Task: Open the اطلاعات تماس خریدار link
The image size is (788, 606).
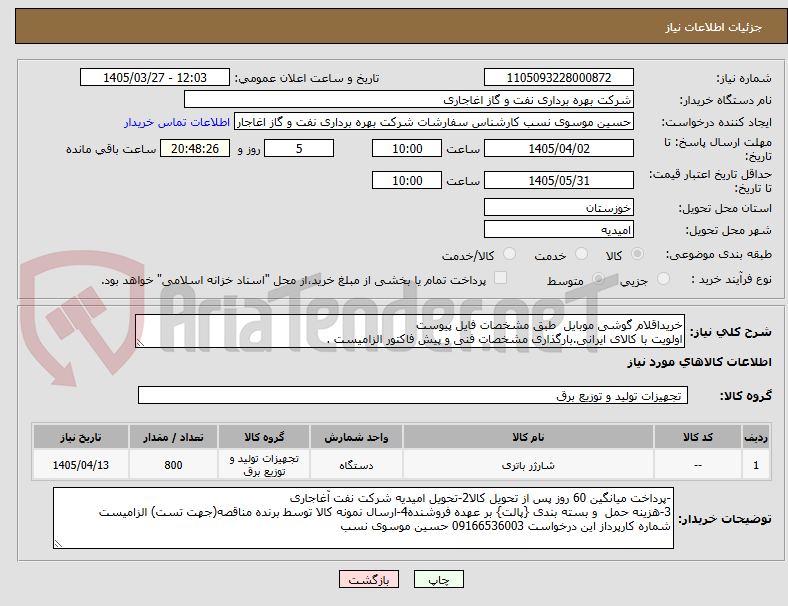Action: 177,122
